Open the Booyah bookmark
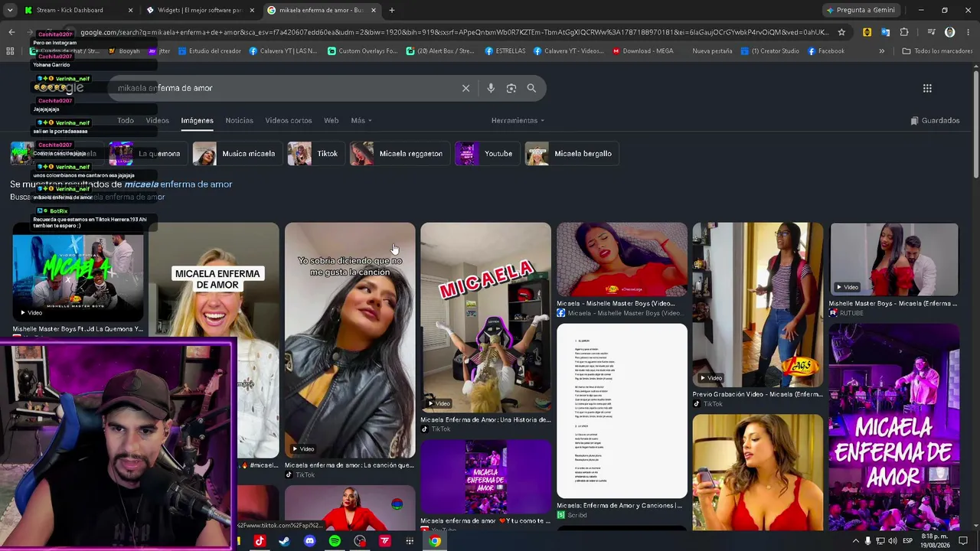Viewport: 980px width, 551px height. (x=124, y=51)
